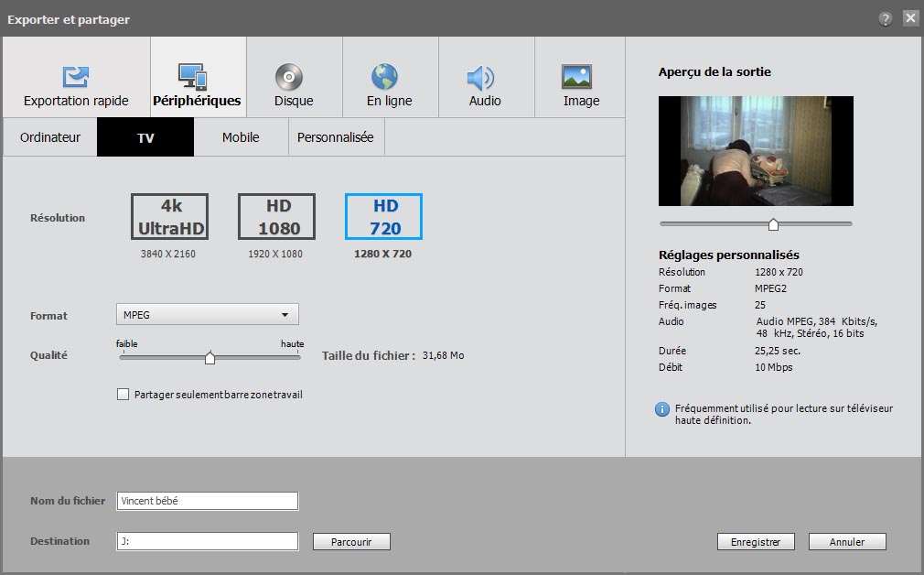Select 4k UltraHD resolution

pos(169,217)
